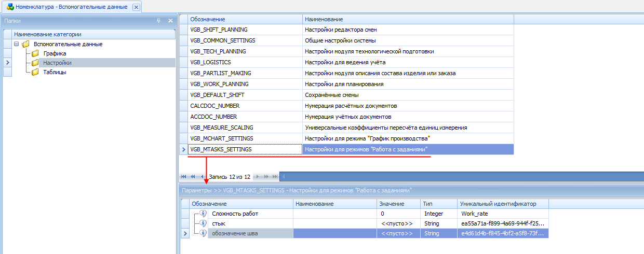Sort by upper Обозначение column header
Screen dimensions: 644x254
point(245,19)
